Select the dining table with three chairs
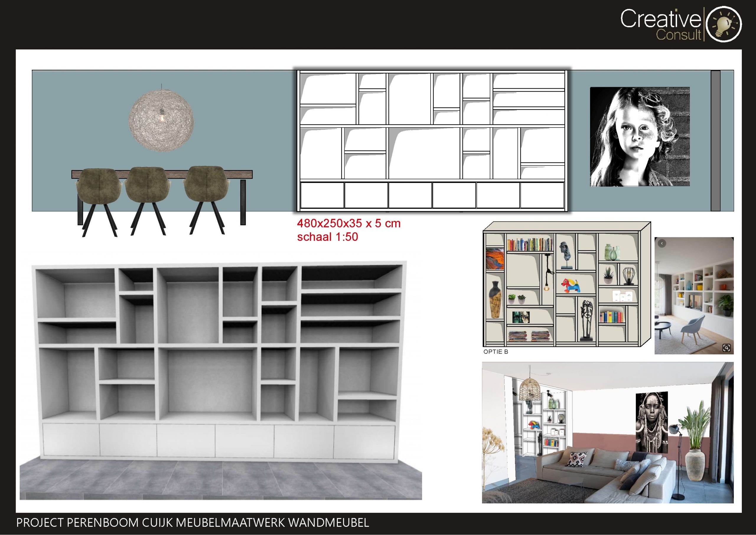Image resolution: width=756 pixels, height=535 pixels. [162, 201]
